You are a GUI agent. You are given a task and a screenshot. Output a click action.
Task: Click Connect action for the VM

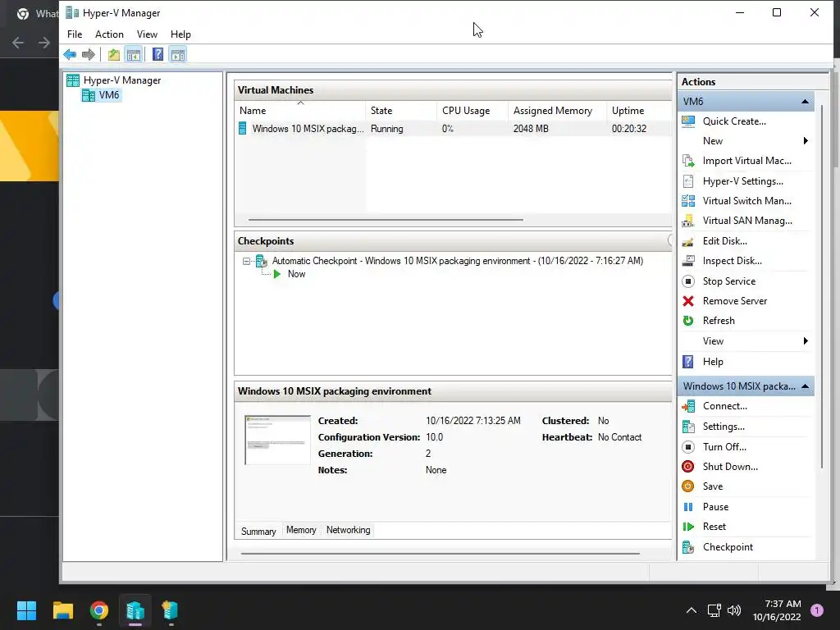[725, 406]
